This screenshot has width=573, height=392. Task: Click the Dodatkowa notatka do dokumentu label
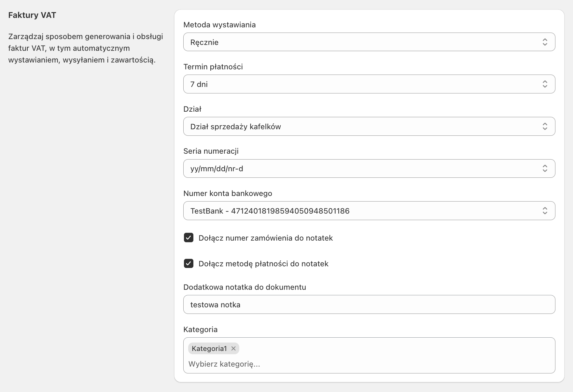point(245,287)
